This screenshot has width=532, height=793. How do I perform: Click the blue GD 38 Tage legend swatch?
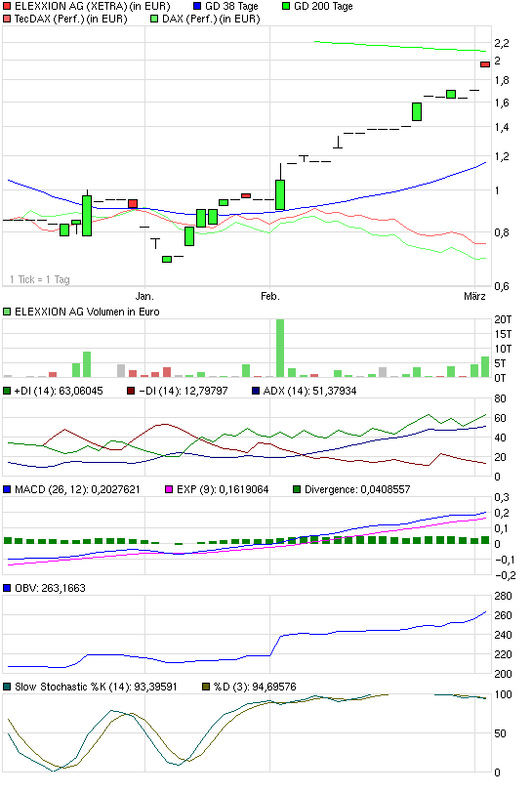tap(198, 7)
